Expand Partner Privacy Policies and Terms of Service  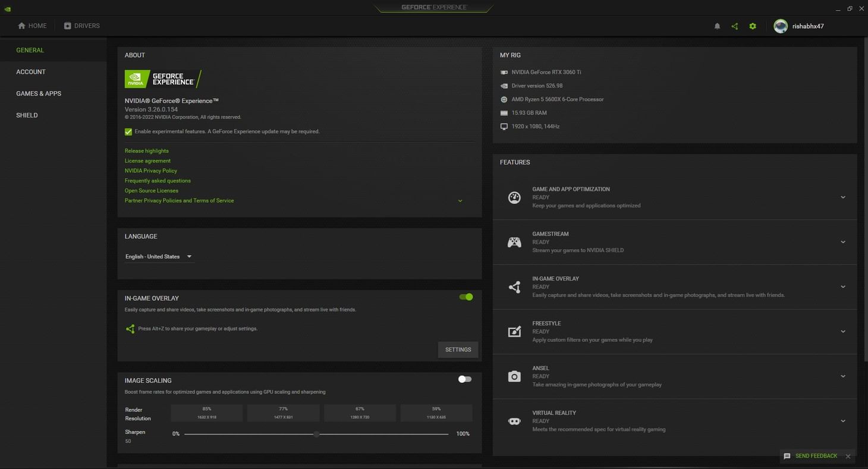point(460,200)
